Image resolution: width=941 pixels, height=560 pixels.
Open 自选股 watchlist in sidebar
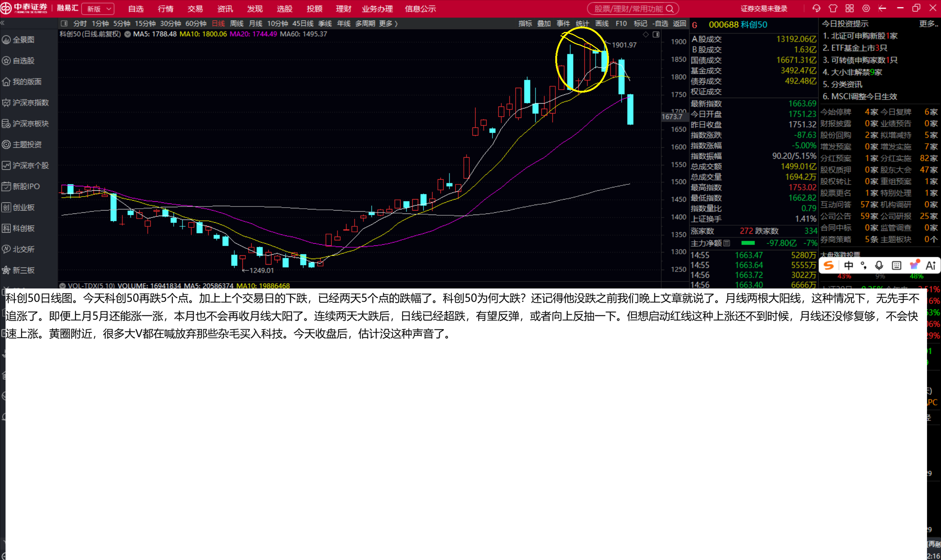pyautogui.click(x=19, y=60)
